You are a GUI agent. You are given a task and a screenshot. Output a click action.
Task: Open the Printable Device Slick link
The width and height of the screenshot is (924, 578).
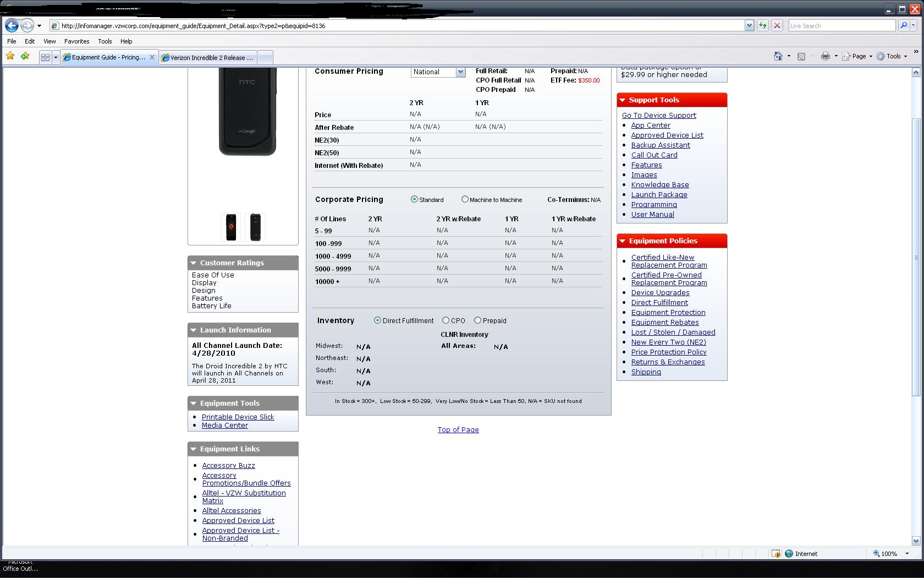click(238, 417)
